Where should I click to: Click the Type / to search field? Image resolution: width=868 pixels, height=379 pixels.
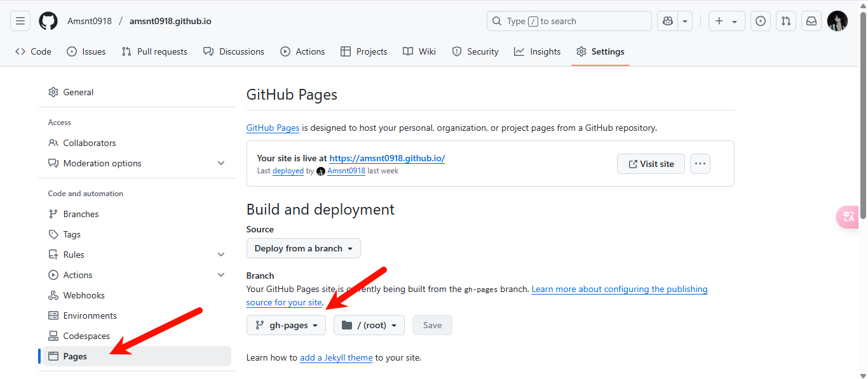tap(569, 21)
